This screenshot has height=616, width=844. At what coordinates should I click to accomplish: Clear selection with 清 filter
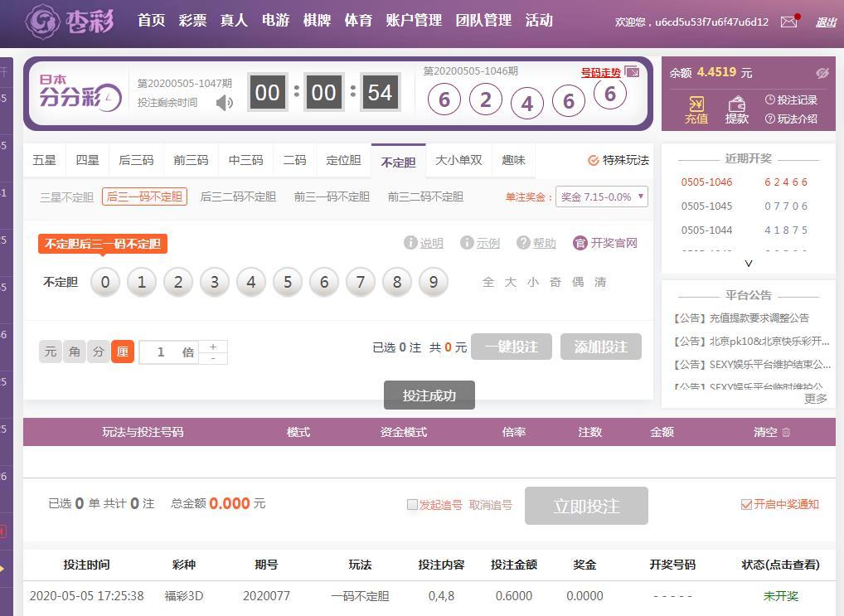pos(600,282)
